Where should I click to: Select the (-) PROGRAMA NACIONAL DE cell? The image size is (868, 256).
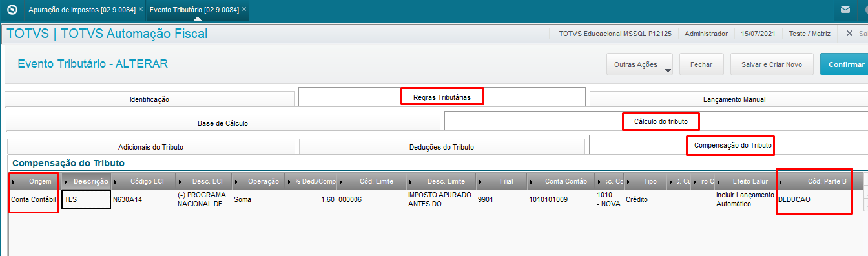(x=203, y=199)
